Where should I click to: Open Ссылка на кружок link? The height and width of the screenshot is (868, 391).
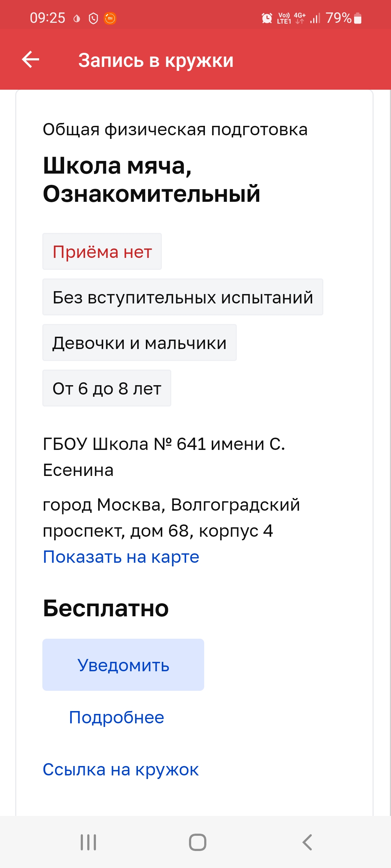(x=121, y=770)
